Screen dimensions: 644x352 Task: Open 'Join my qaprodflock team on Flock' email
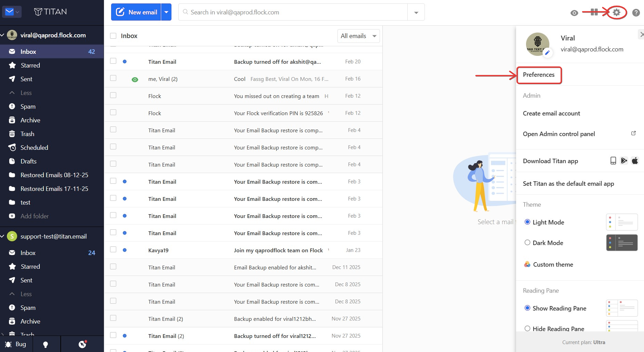pos(243,250)
